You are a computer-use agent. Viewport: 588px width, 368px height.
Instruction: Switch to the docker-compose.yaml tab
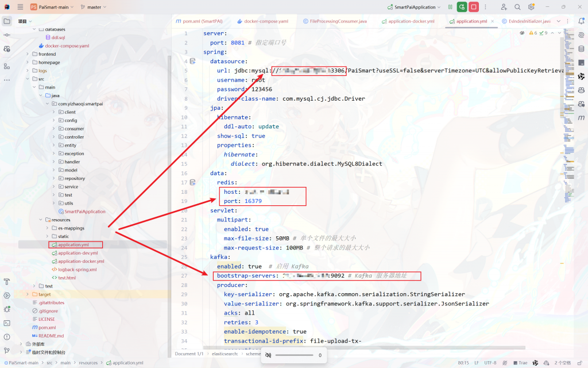click(x=266, y=21)
